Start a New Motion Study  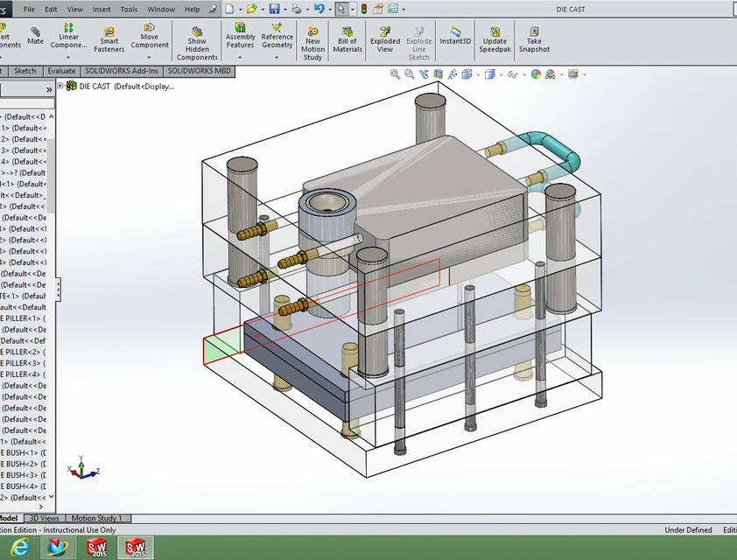(312, 41)
